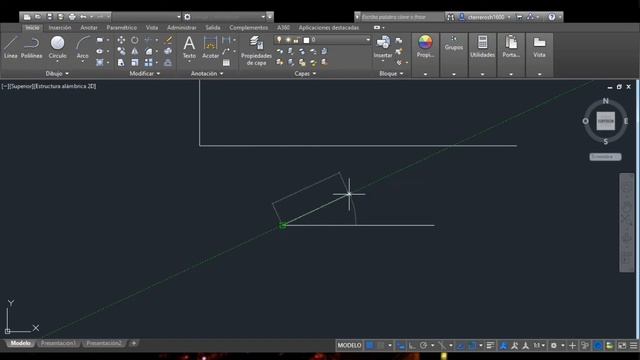Viewport: 640px width, 360px height.
Task: Click the ViewCube top face
Action: 606,121
